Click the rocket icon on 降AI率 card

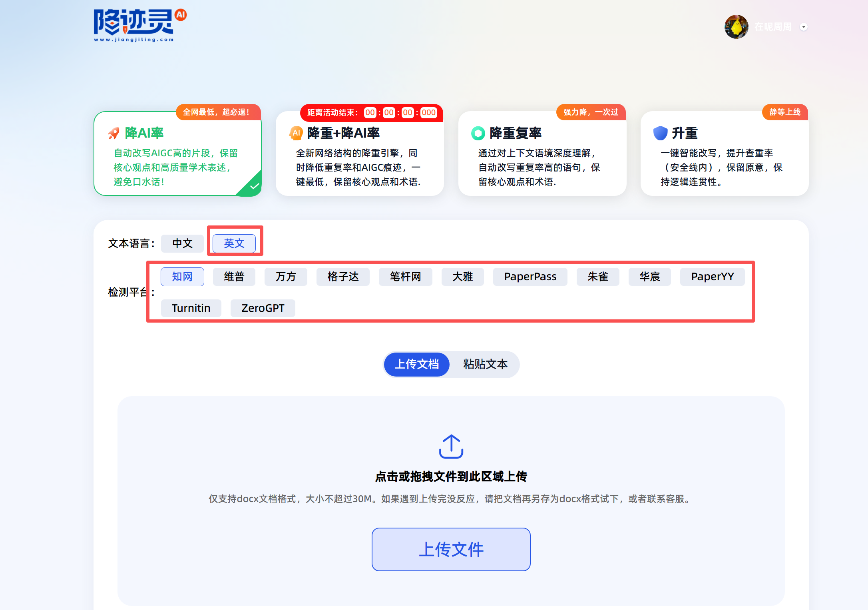pyautogui.click(x=114, y=133)
